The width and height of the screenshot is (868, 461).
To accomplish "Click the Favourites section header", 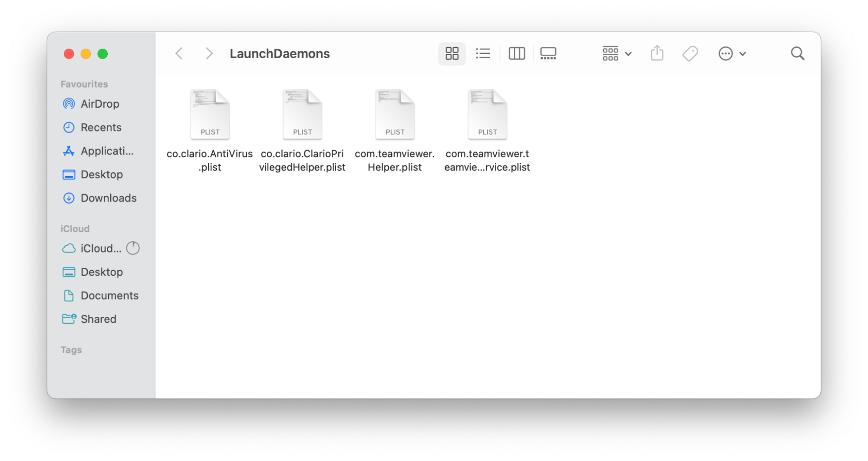I will coord(84,84).
